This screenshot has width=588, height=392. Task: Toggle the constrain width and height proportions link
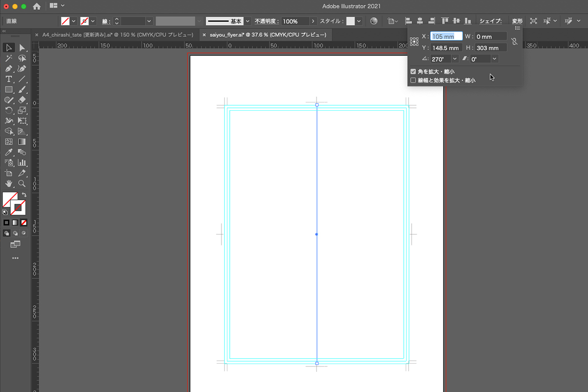514,42
